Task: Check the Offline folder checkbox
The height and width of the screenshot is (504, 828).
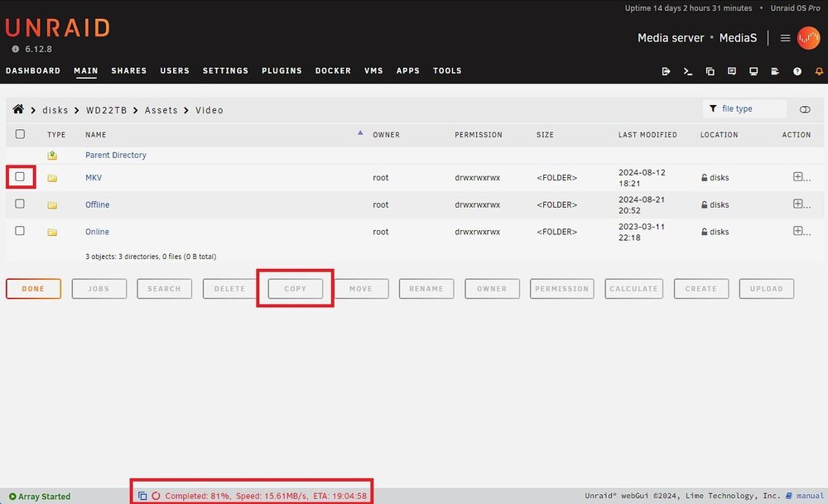Action: [x=20, y=204]
